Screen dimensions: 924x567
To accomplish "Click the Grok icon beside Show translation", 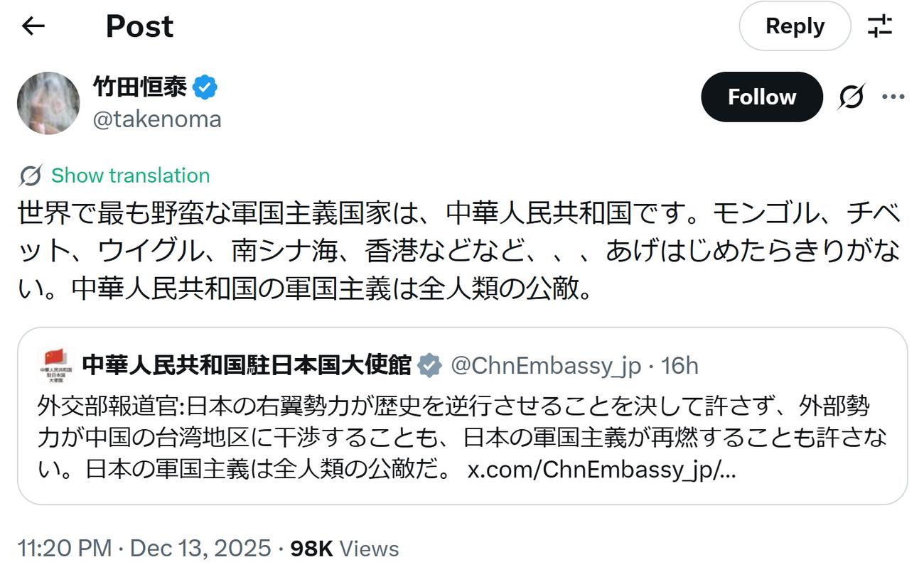I will (x=31, y=175).
